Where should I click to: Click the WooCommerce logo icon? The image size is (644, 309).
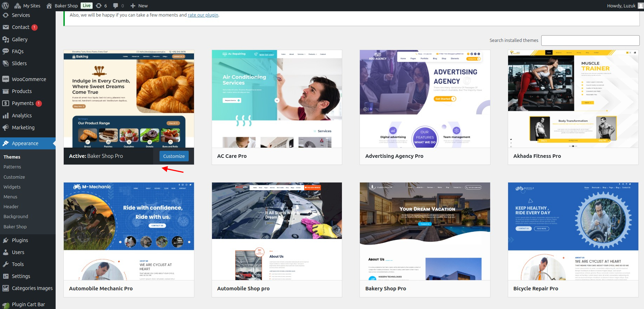click(x=6, y=79)
